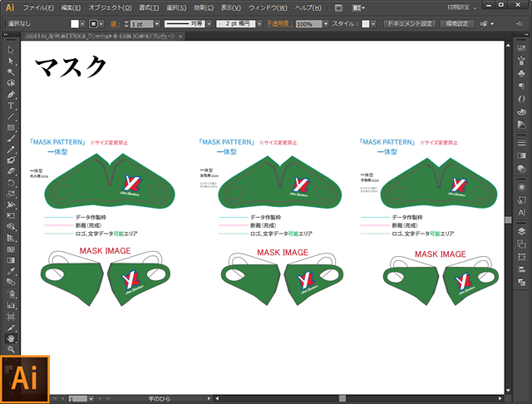Viewport: 532px width, 404px height.
Task: Select the Magic Wand tool
Action: tap(11, 72)
